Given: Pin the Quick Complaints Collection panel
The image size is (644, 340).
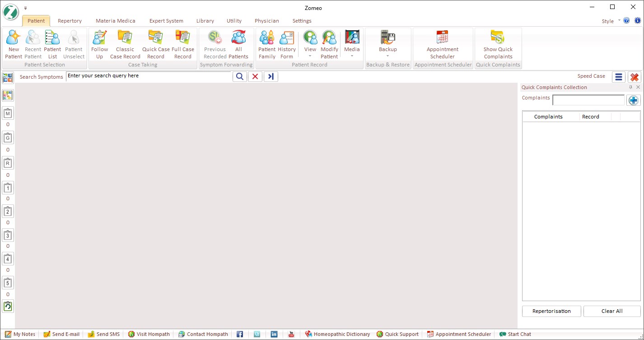Looking at the screenshot, I should click(631, 87).
